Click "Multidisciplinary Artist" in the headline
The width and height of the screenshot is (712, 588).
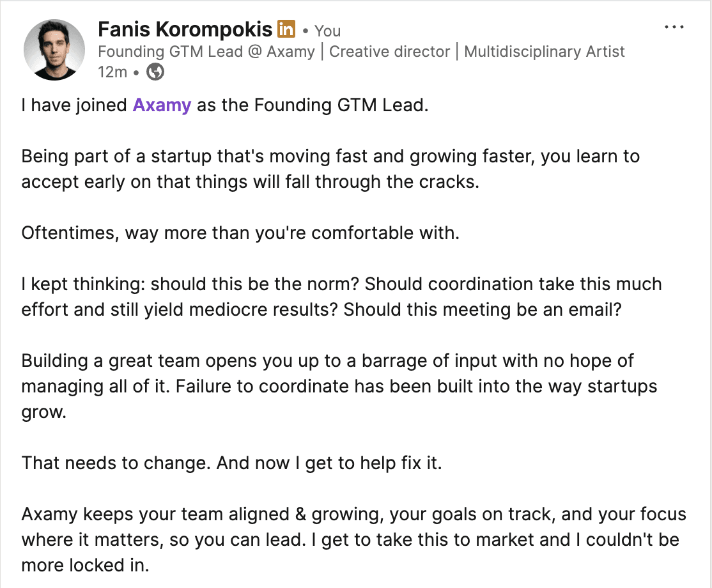[x=545, y=51]
